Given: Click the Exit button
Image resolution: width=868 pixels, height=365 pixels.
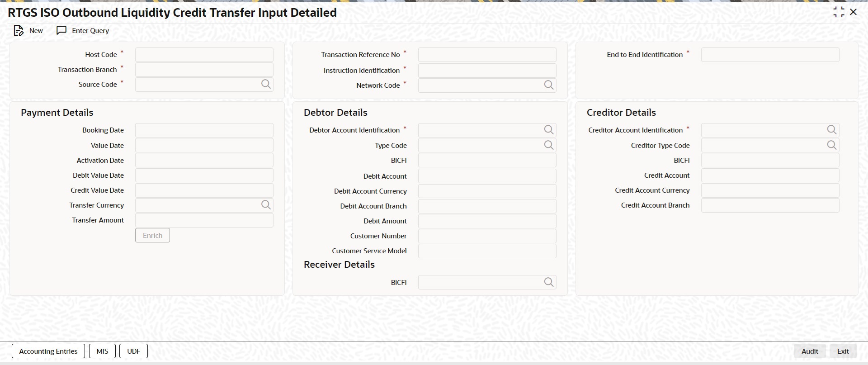Looking at the screenshot, I should coord(843,351).
